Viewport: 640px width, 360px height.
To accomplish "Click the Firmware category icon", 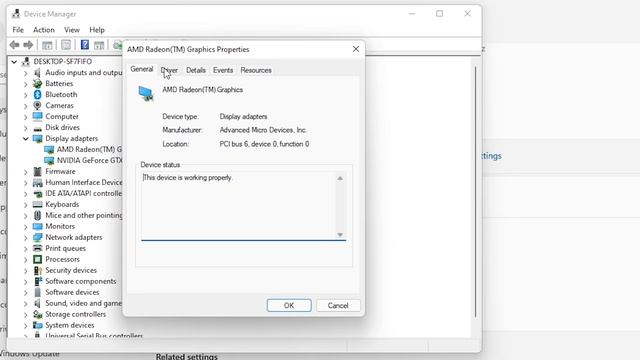I will 38,171.
